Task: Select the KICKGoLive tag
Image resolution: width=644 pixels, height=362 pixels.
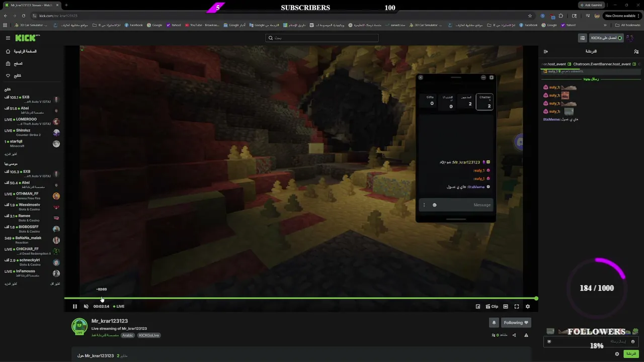Action: point(149,335)
